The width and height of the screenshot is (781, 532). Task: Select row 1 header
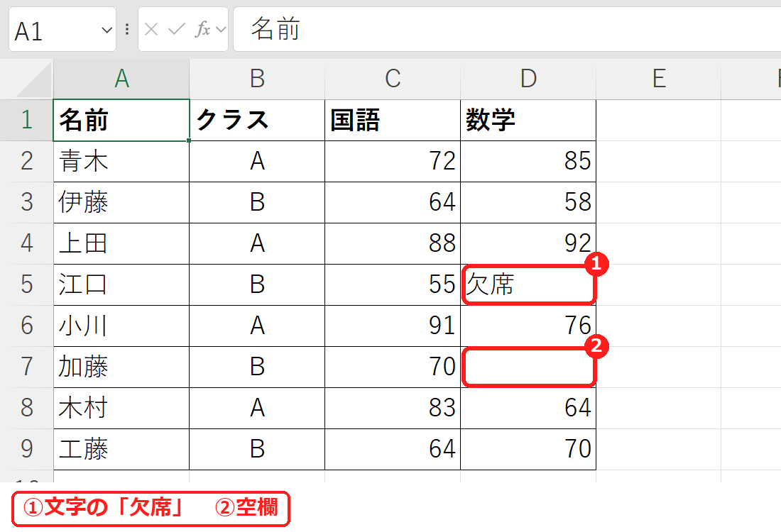[27, 120]
